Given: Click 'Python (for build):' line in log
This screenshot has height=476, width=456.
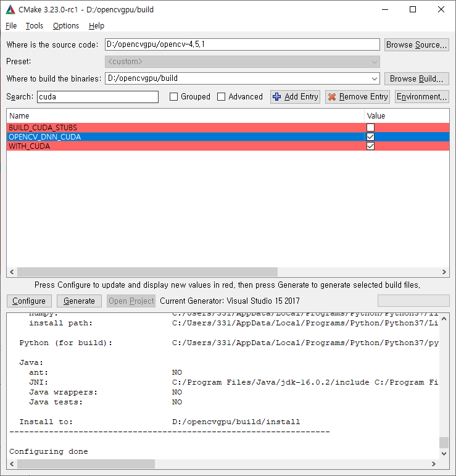Looking at the screenshot, I should [66, 343].
